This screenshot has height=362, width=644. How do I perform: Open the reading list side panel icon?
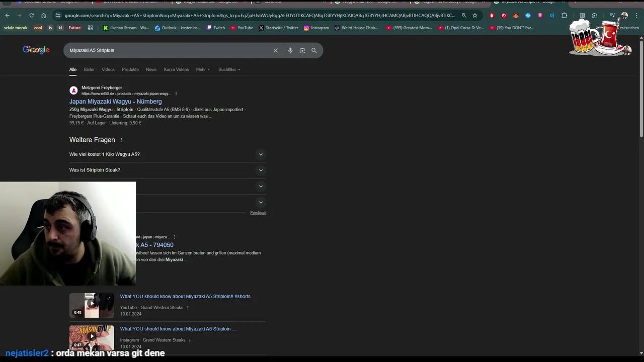pos(582,16)
